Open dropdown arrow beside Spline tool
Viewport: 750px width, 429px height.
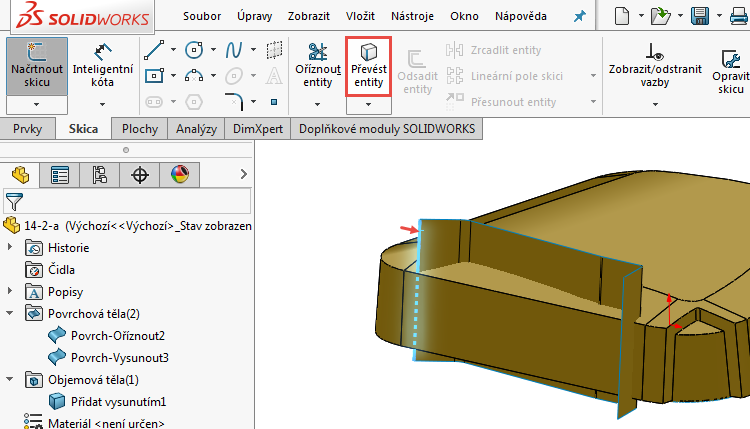(254, 49)
